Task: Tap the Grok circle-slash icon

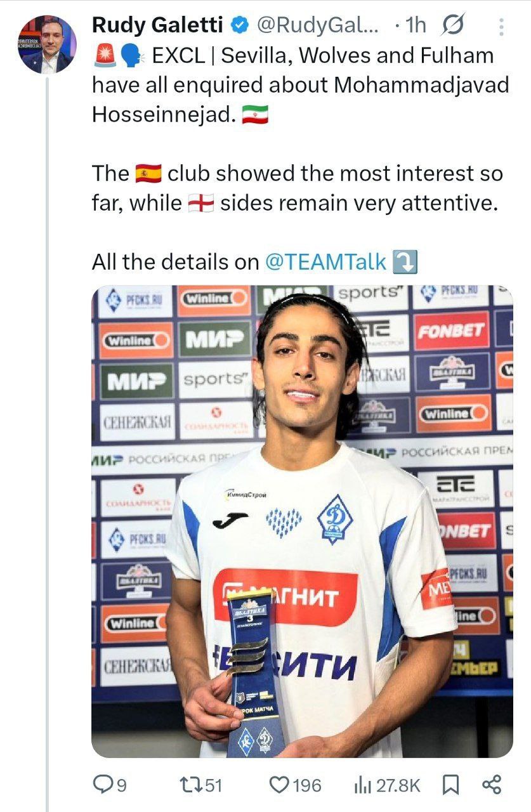Action: tap(453, 26)
